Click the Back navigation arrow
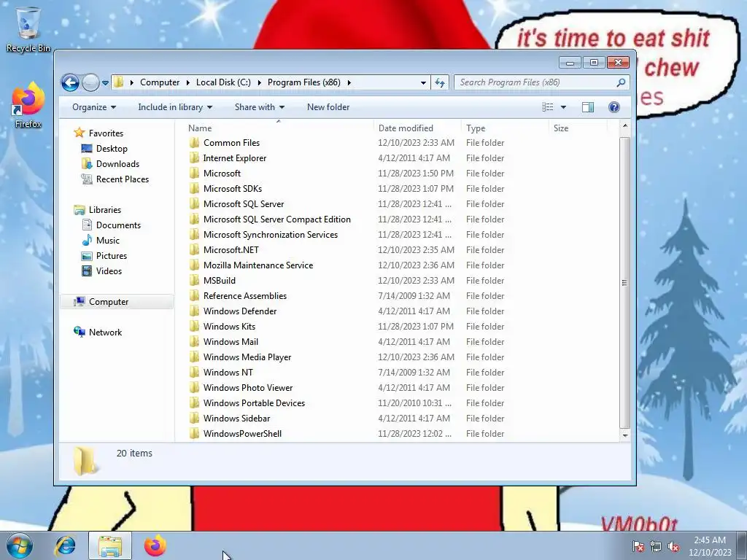Viewport: 747px width, 560px height. coord(70,83)
